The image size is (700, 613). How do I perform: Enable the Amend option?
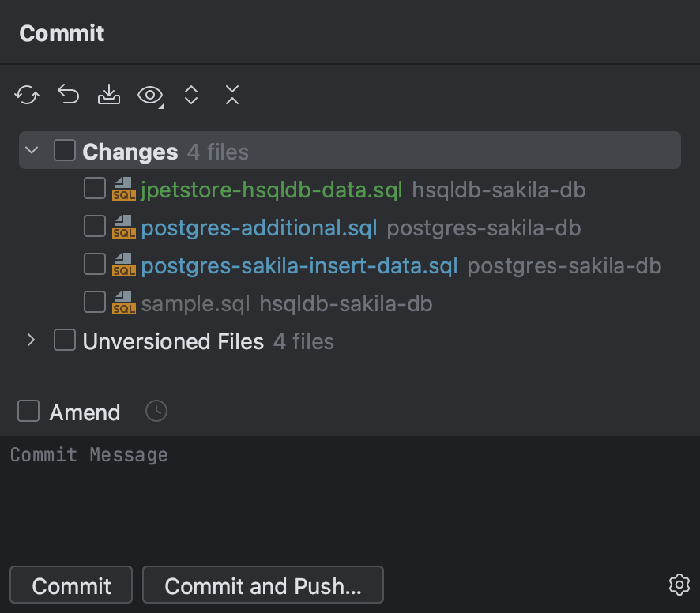coord(28,411)
